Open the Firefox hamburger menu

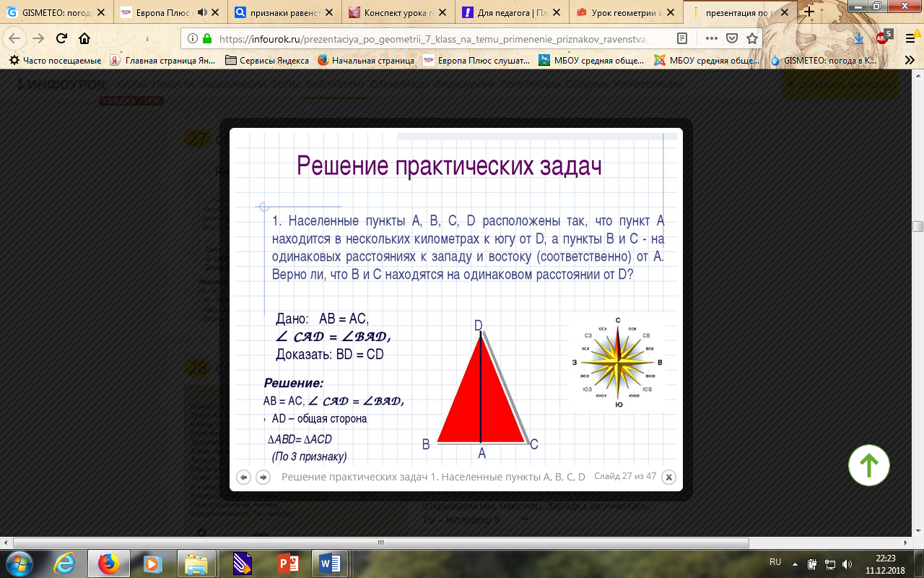click(911, 38)
